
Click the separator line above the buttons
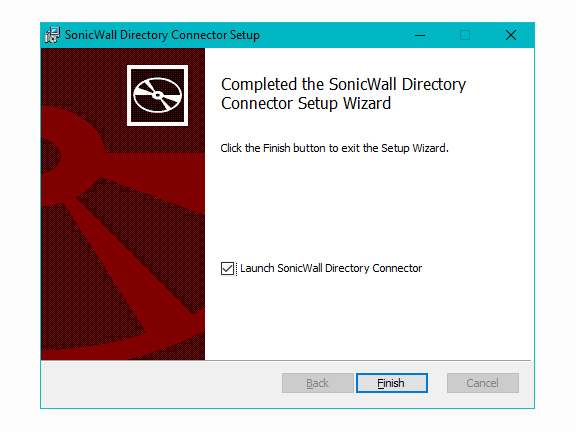pos(286,361)
